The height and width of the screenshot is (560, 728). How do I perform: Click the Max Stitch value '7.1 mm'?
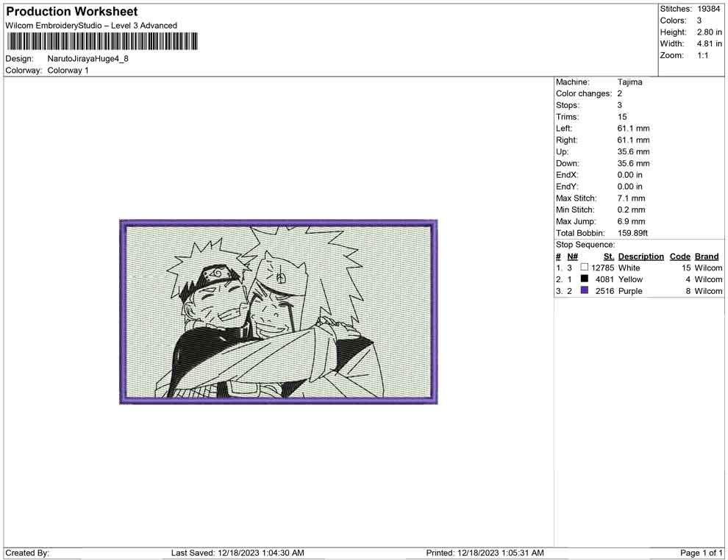(631, 198)
